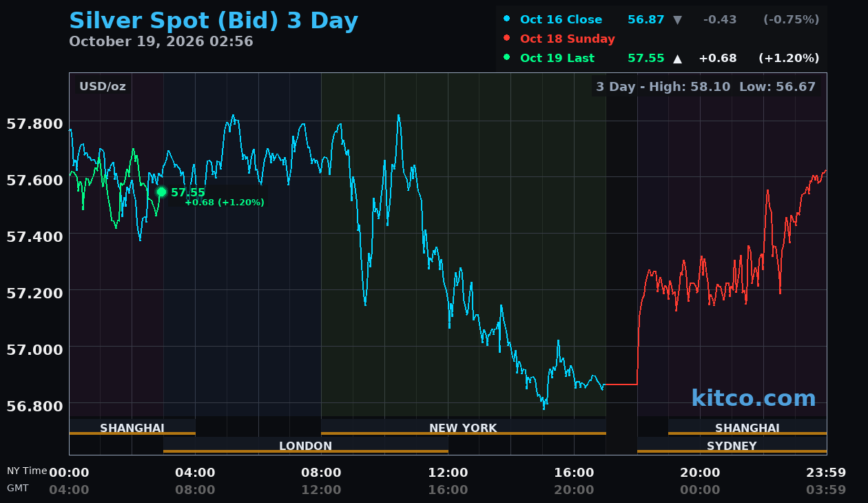Click the 57.800 y-axis label
The height and width of the screenshot is (503, 868).
tap(34, 124)
